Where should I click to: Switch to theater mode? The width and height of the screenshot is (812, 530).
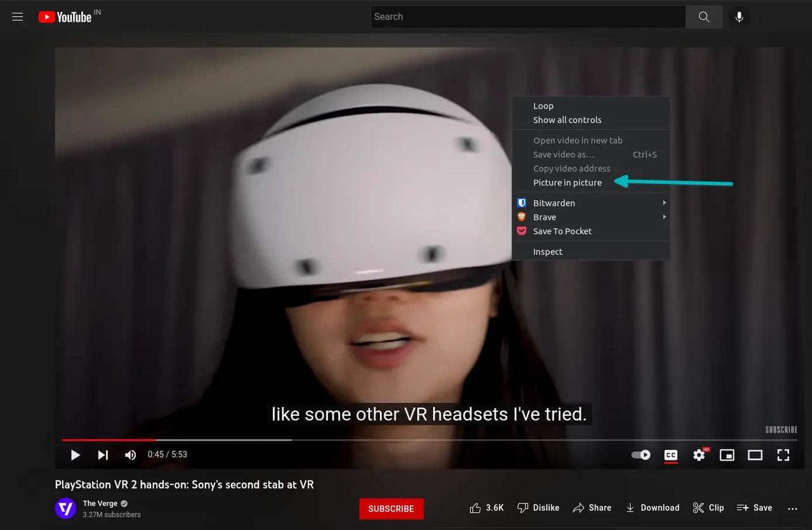point(755,455)
